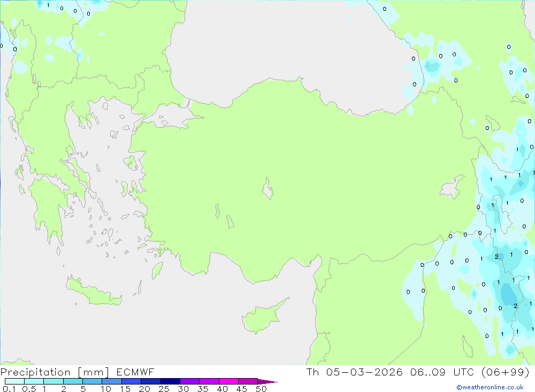Click the '0.1' legend scale label
Image resolution: width=535 pixels, height=392 pixels.
click(9, 389)
